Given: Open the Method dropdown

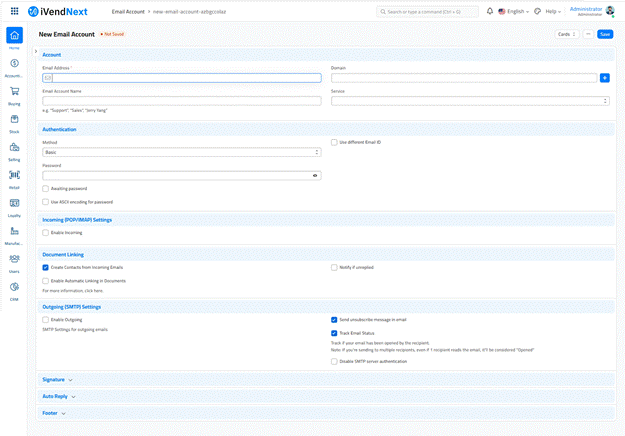Looking at the screenshot, I should pos(181,152).
